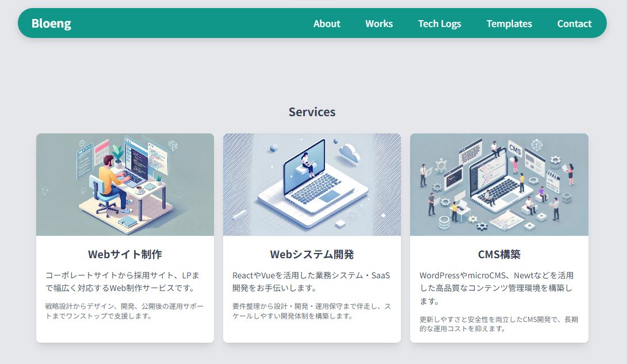Image resolution: width=627 pixels, height=364 pixels.
Task: Open the Contact page
Action: tap(574, 24)
